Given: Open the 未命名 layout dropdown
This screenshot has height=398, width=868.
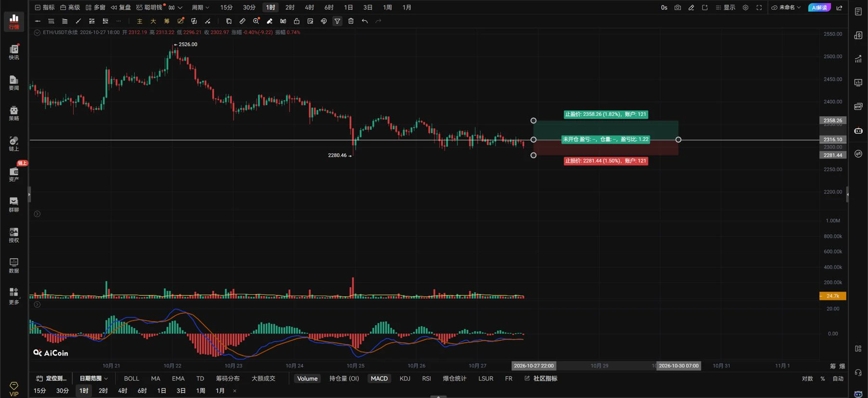Looking at the screenshot, I should pyautogui.click(x=786, y=8).
